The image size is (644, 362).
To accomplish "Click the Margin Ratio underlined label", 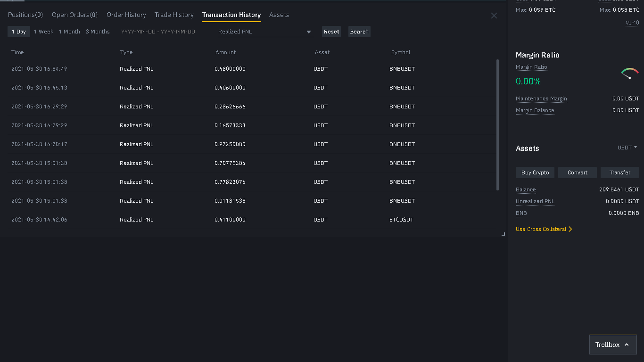I will [x=531, y=67].
